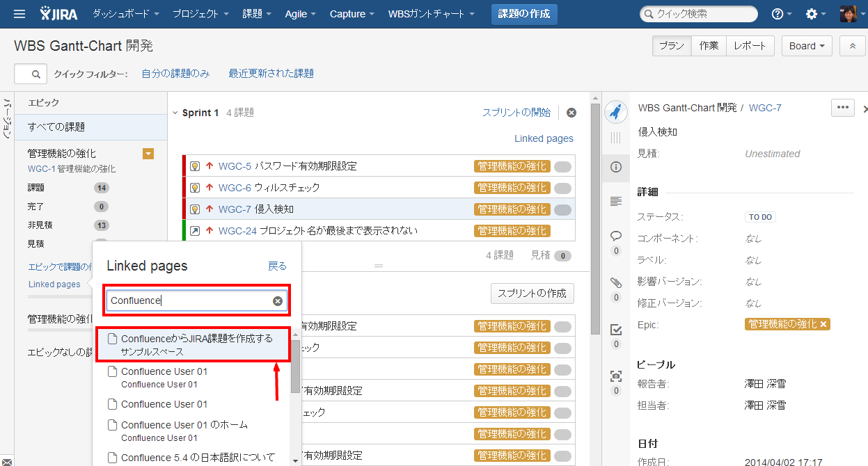Open the プロジェクト dropdown menu
Image resolution: width=868 pixels, height=466 pixels.
click(x=201, y=14)
